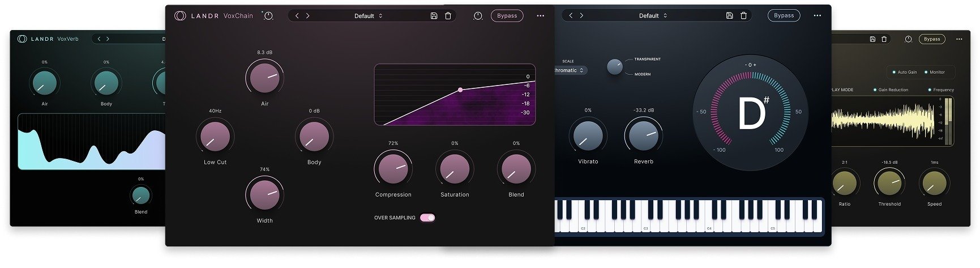Screen dimensions: 980x268
Task: Click the compression curve threshold point
Action: point(460,90)
